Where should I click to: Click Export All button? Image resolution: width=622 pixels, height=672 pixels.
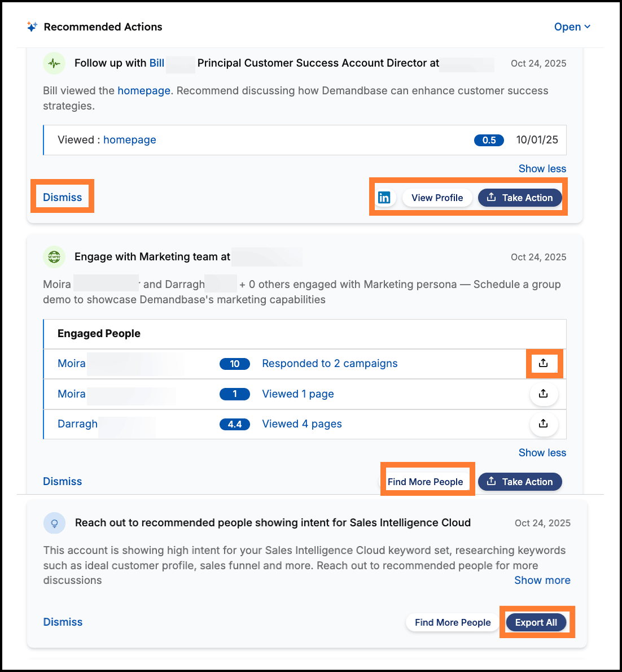pyautogui.click(x=536, y=622)
